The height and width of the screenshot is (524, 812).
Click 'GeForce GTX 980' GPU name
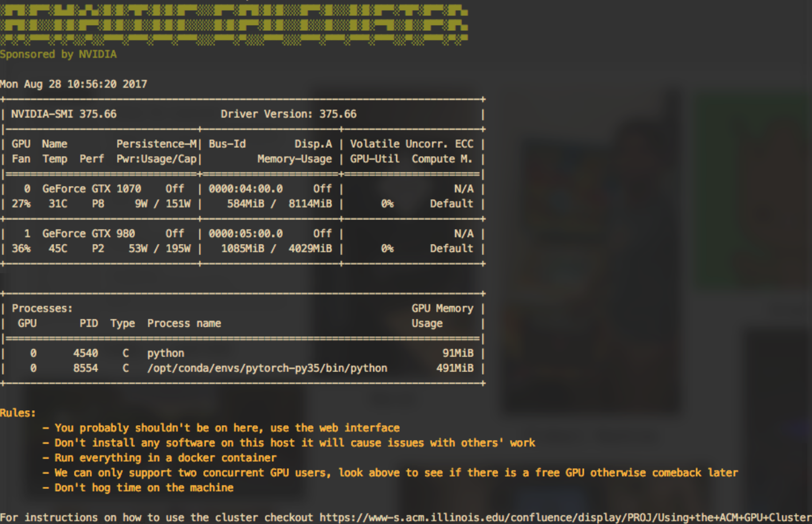[89, 233]
